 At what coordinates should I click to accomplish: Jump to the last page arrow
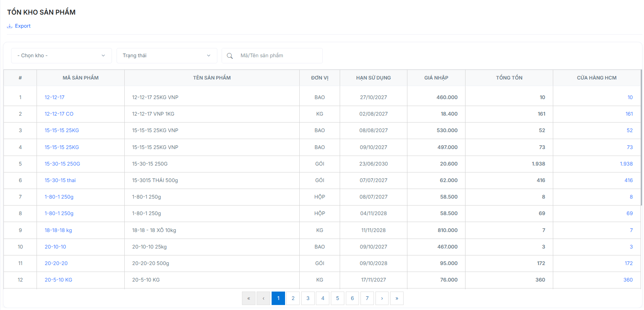click(397, 298)
